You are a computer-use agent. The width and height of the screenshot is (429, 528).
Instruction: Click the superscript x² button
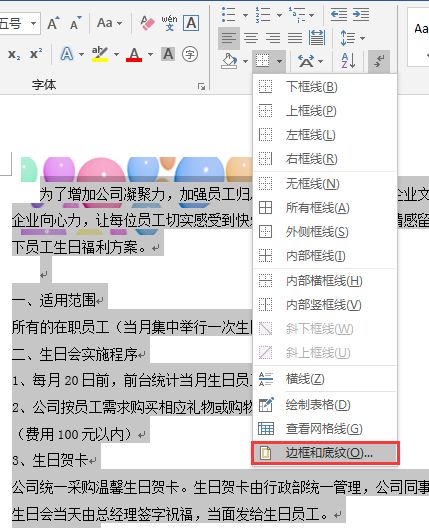(x=36, y=54)
